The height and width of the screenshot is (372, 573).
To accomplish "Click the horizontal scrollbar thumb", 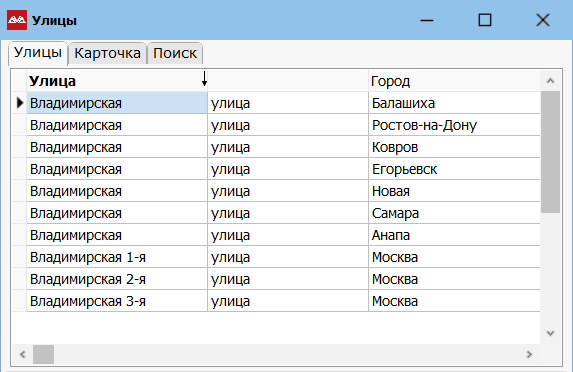I will (43, 354).
